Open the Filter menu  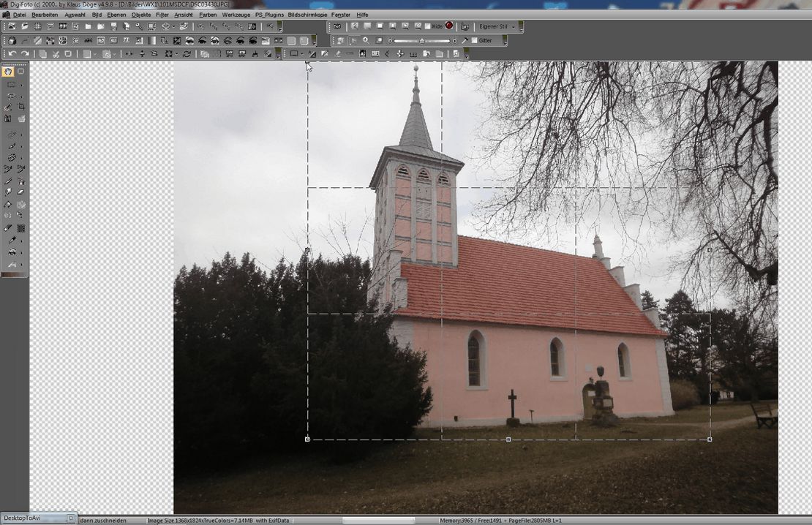(162, 15)
